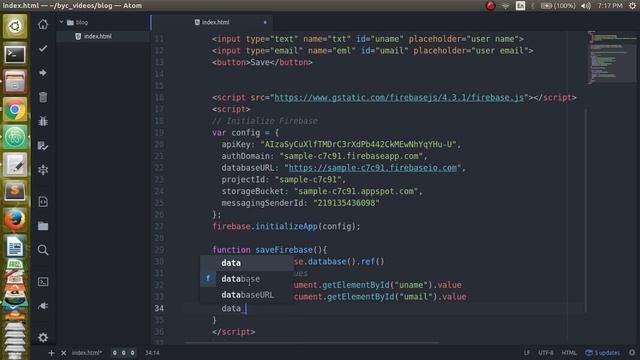Click the databaseURL firebaseio.com link
Screen dimensions: 640x360
pos(373,168)
